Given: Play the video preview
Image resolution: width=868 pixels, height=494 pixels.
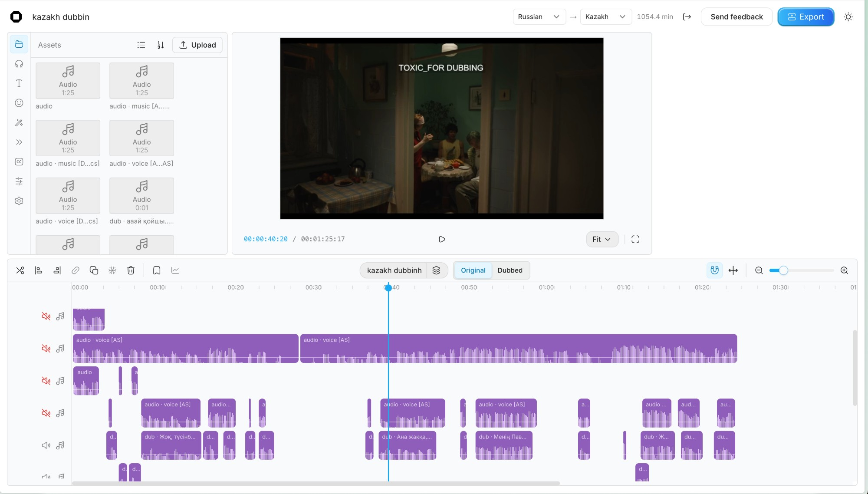Looking at the screenshot, I should pos(442,239).
